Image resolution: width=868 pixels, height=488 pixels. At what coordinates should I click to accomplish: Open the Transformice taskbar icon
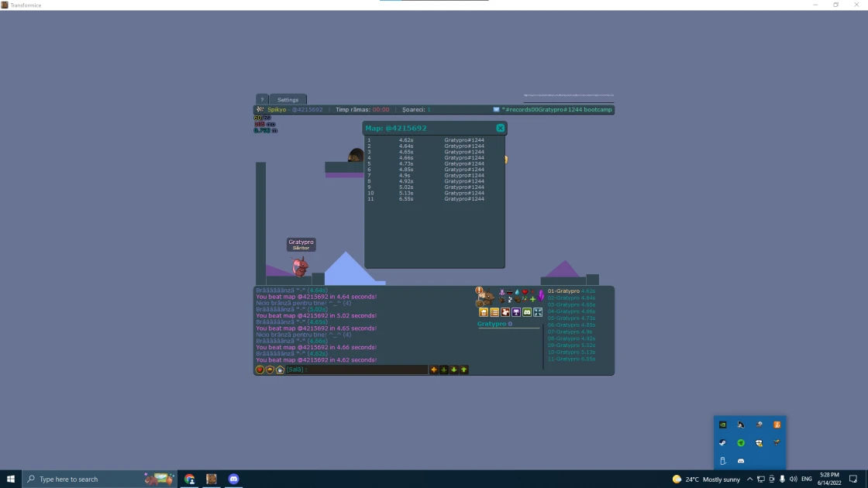(x=212, y=479)
